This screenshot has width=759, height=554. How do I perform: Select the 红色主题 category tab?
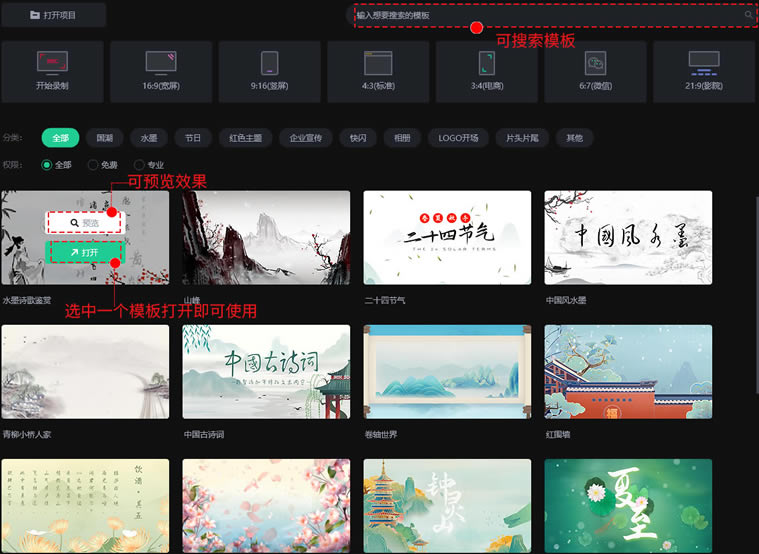pyautogui.click(x=245, y=138)
